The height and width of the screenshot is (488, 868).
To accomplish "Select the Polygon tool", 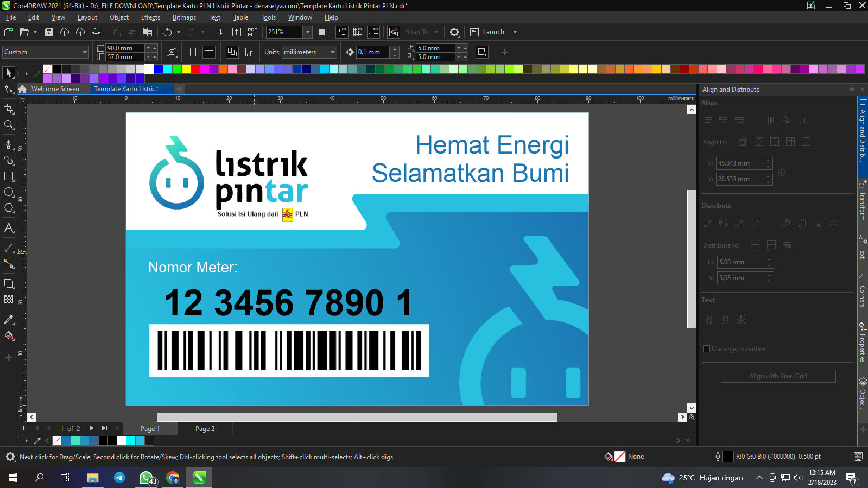I will tap(9, 208).
